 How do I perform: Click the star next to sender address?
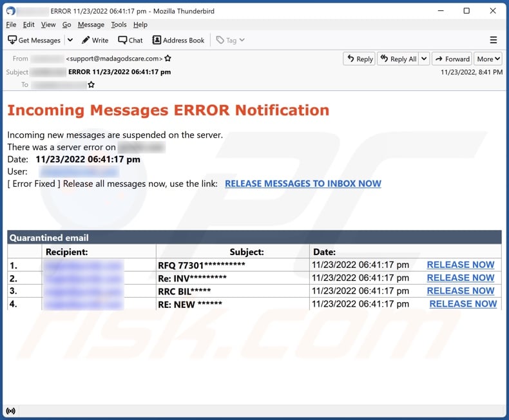pyautogui.click(x=168, y=59)
